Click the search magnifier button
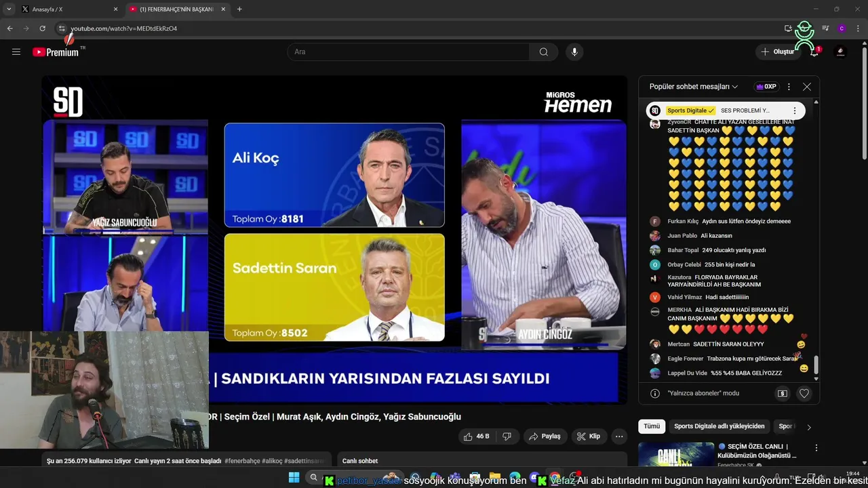This screenshot has height=488, width=868. (544, 52)
